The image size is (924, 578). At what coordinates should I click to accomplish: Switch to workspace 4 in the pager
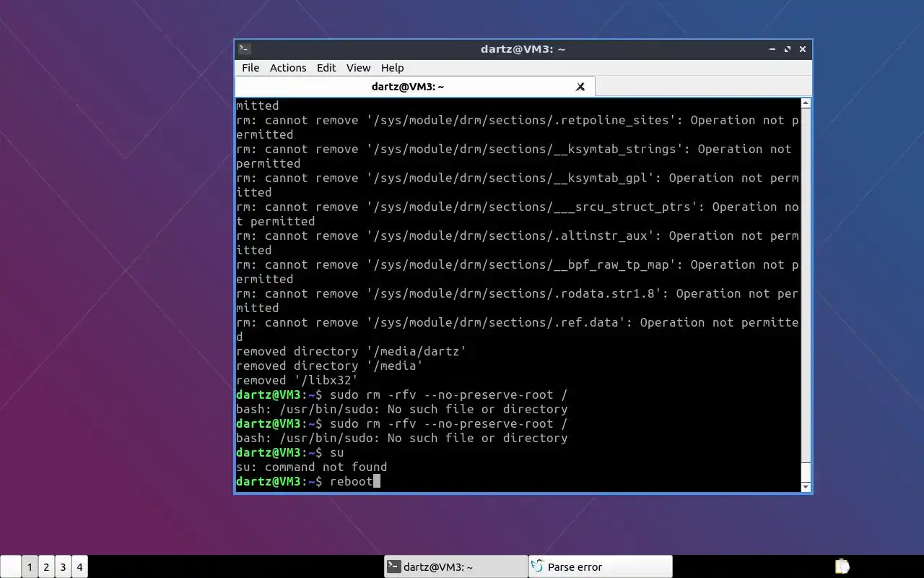79,567
